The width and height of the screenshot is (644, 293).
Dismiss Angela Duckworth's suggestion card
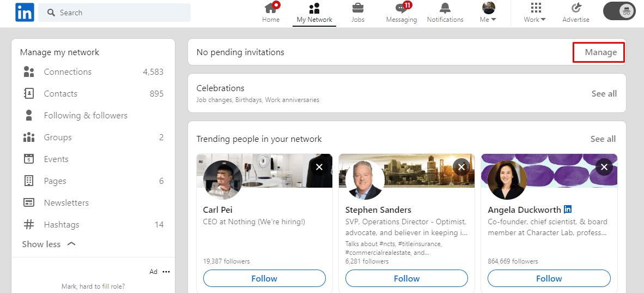point(604,166)
